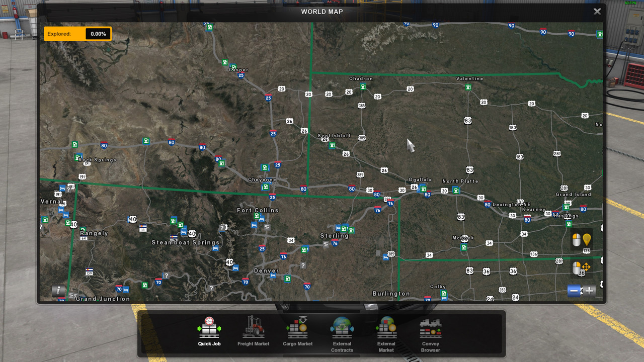Open External Contracts
The width and height of the screenshot is (644, 362).
(342, 335)
